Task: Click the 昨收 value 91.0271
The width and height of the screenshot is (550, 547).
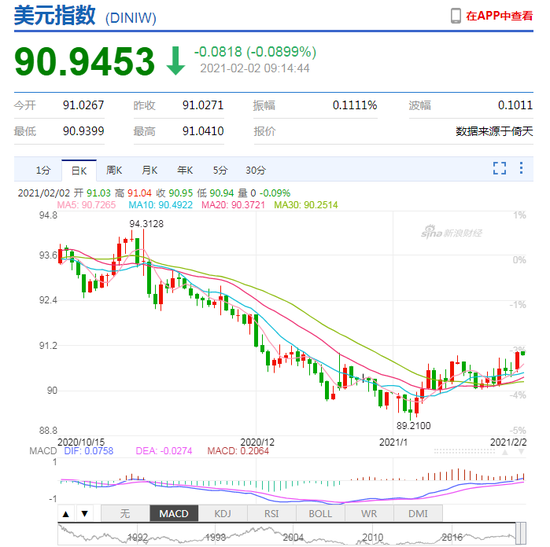Action: click(x=203, y=105)
